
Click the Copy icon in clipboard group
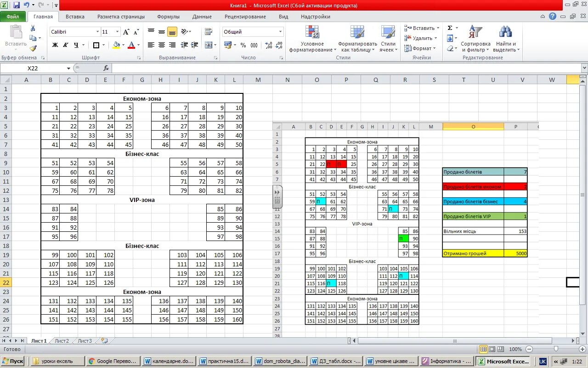point(33,38)
